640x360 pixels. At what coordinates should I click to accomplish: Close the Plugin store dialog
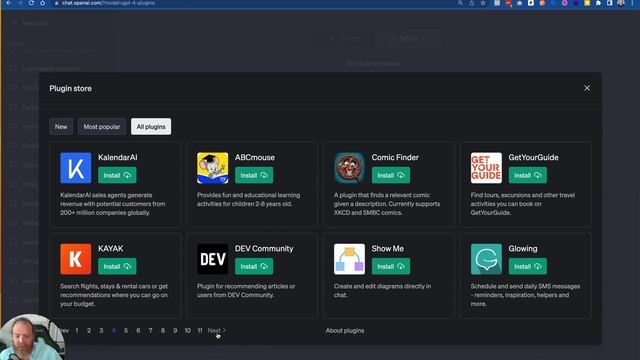coord(587,88)
